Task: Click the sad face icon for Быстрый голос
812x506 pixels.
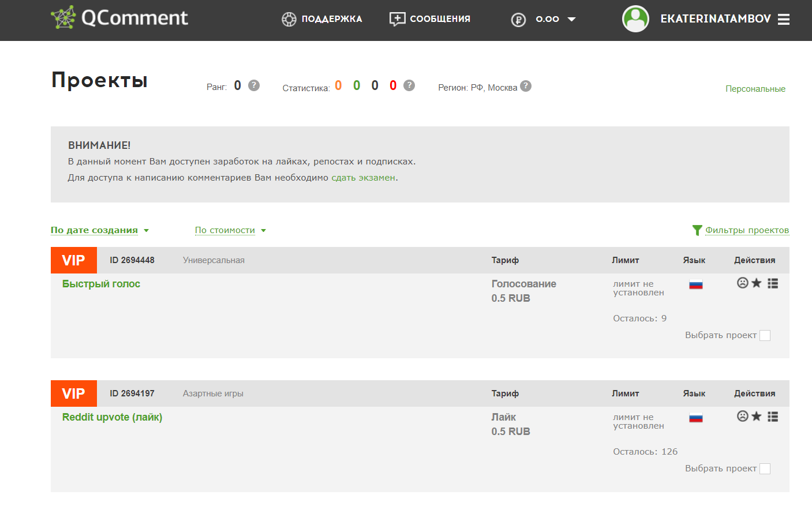Action: coord(743,283)
